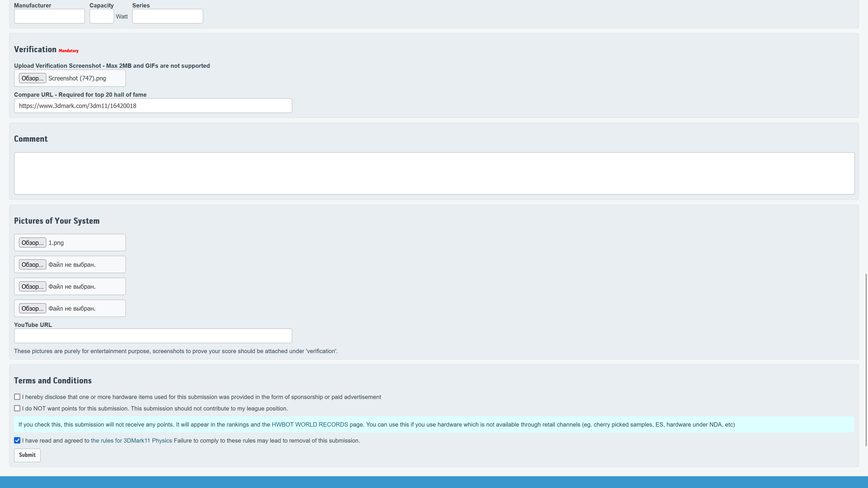Screen dimensions: 868x488
Task: Click inside the Comment text area
Action: [434, 173]
